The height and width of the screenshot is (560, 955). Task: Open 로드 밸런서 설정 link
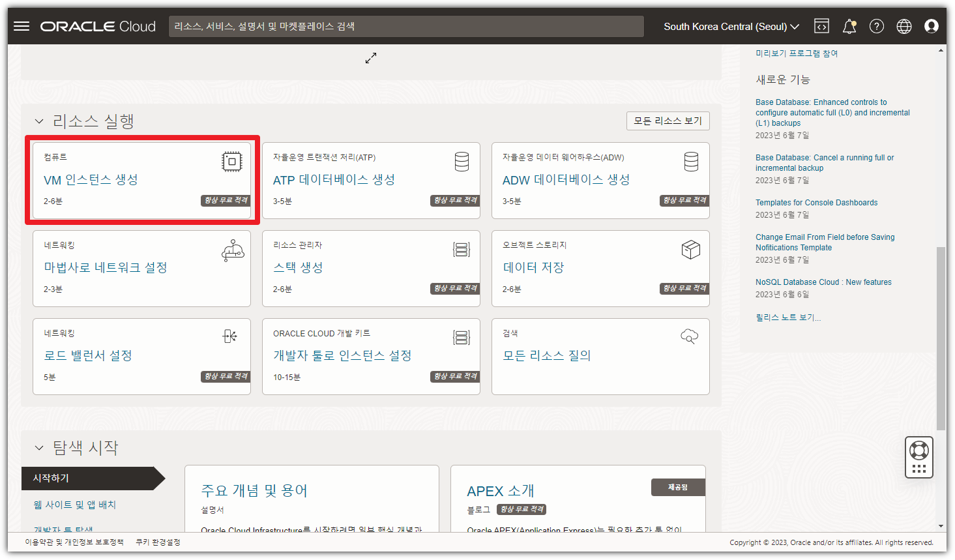tap(88, 355)
